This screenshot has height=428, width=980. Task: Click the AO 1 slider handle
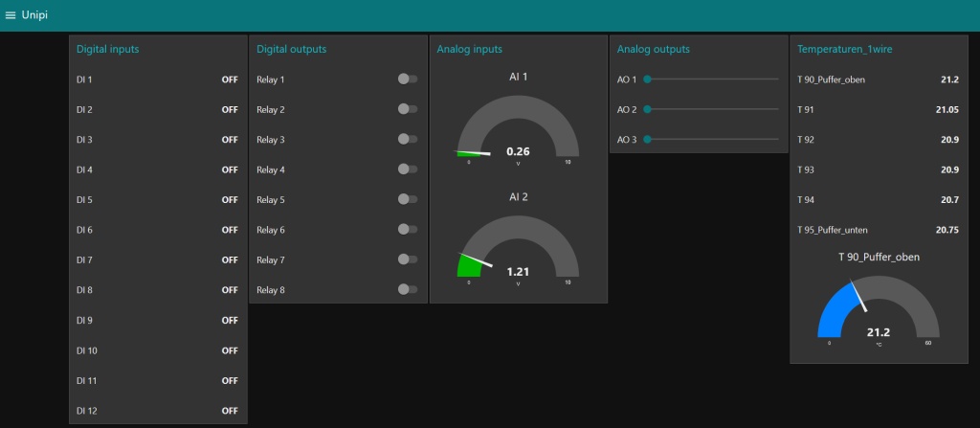tap(648, 79)
